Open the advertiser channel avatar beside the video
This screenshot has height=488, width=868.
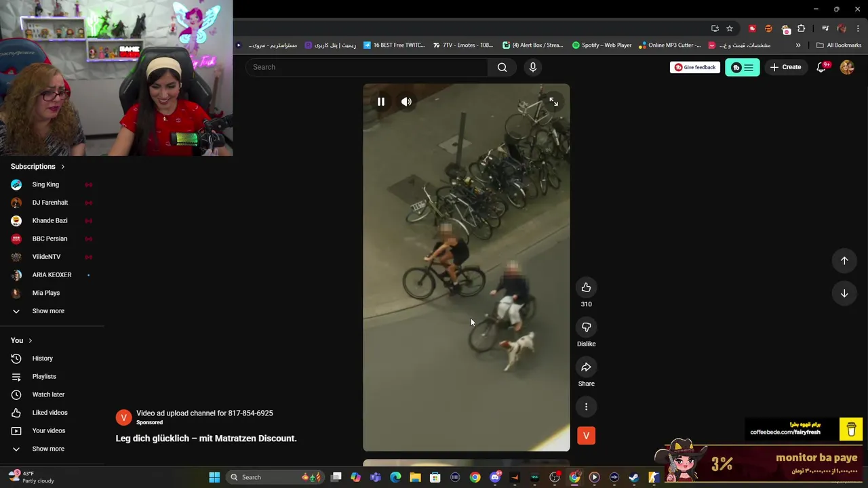point(586,436)
